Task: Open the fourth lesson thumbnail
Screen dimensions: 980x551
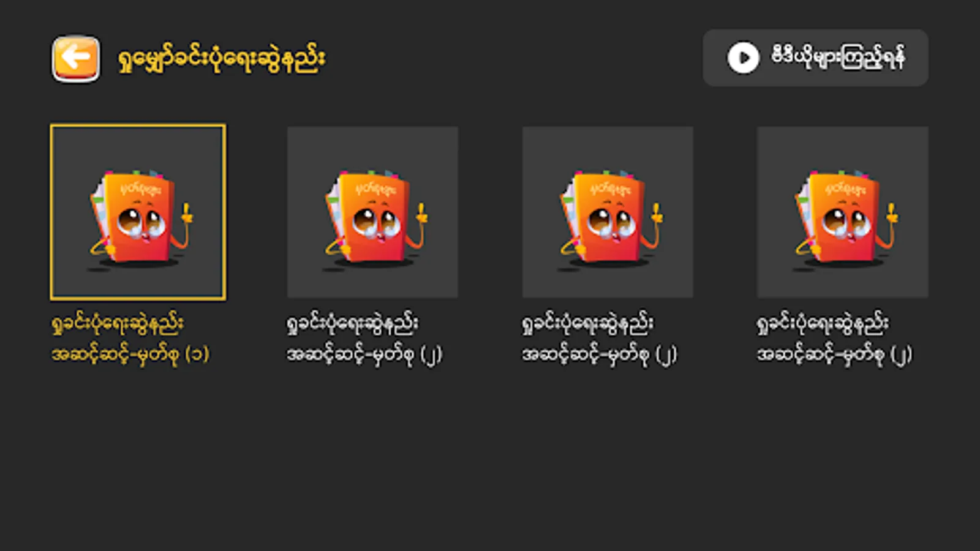Action: point(842,212)
